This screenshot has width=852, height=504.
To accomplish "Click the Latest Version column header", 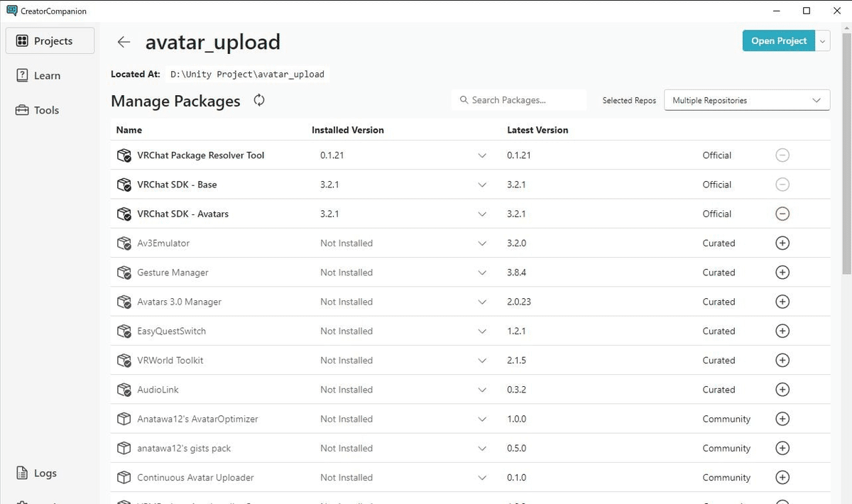I will (537, 130).
